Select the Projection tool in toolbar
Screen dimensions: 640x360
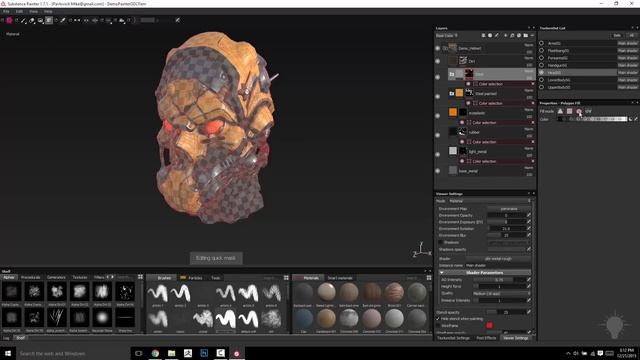point(40,20)
